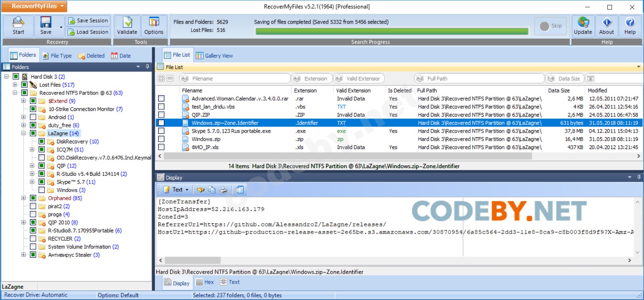
Task: Open the Save button dropdown arrow
Action: coord(61,27)
